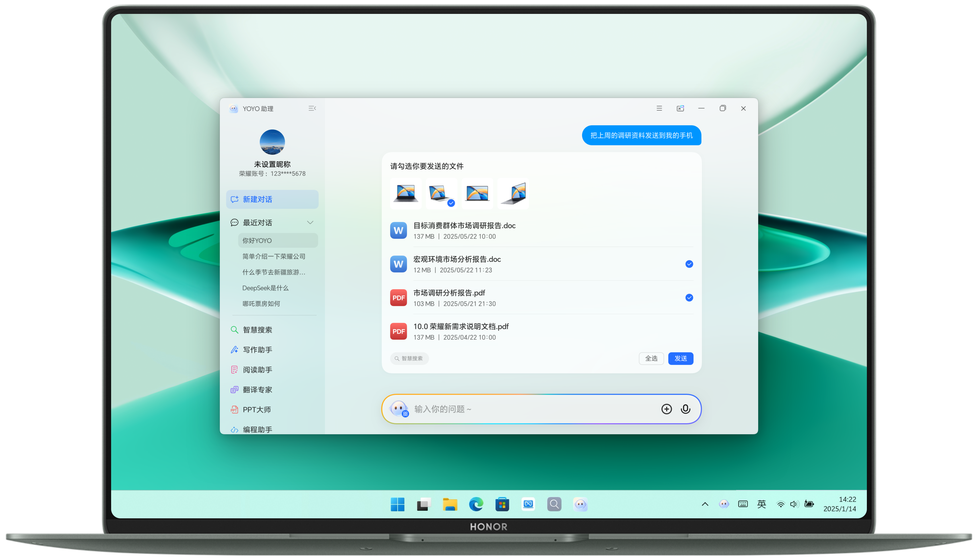Open 智慧搜索 search icon in sidebar
The width and height of the screenshot is (978, 560).
click(234, 330)
